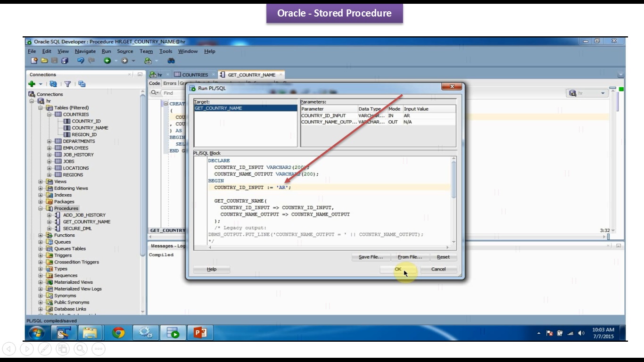Click the Refresh connections icon

tap(53, 84)
